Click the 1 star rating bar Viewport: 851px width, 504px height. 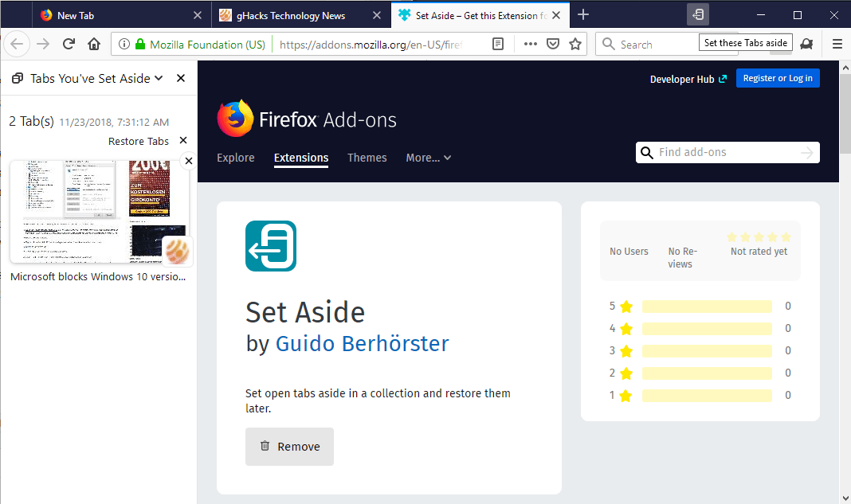coord(707,396)
